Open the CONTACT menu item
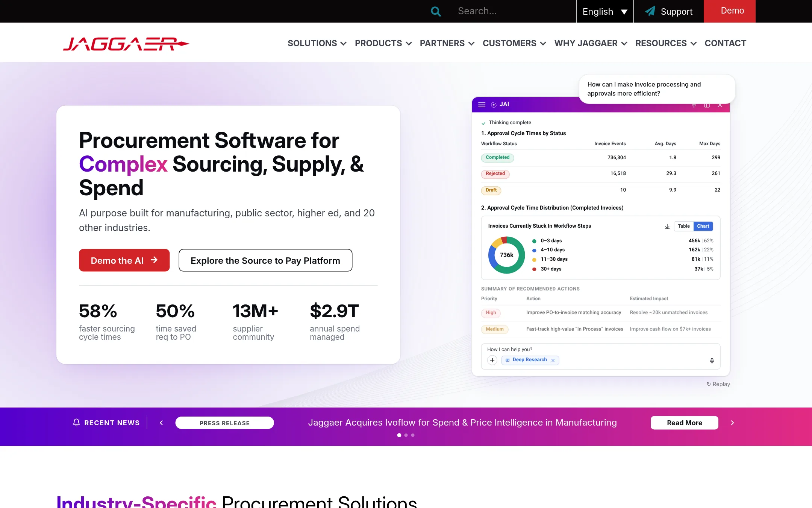Viewport: 812px width, 508px height. coord(725,43)
